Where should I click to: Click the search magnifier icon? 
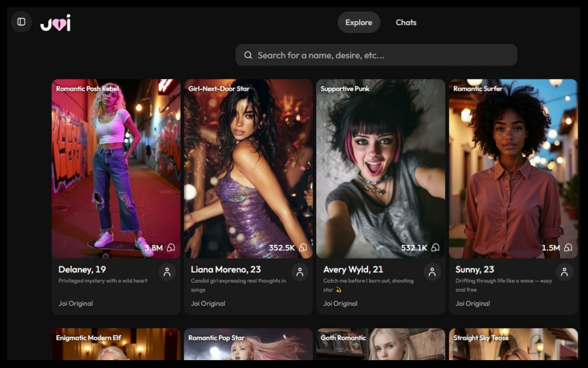pyautogui.click(x=248, y=55)
